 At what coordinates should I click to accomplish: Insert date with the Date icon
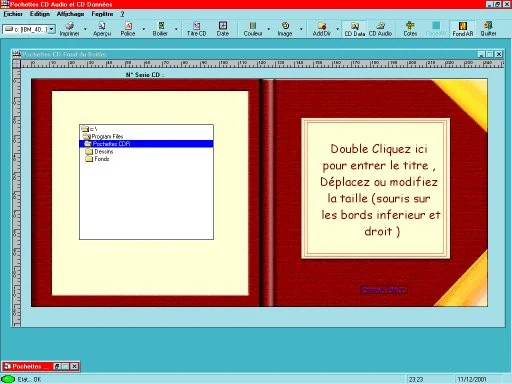click(223, 26)
